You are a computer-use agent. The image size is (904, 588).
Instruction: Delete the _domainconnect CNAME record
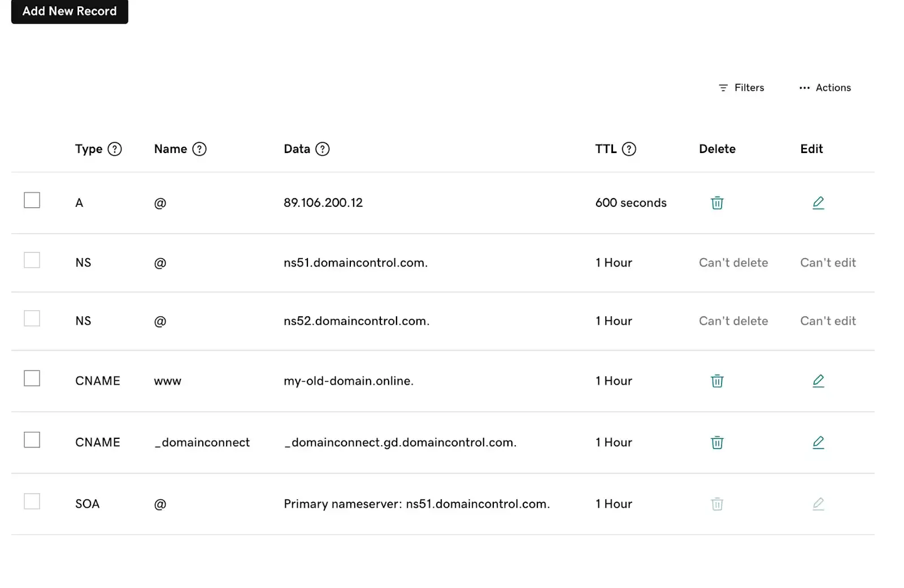click(x=716, y=442)
